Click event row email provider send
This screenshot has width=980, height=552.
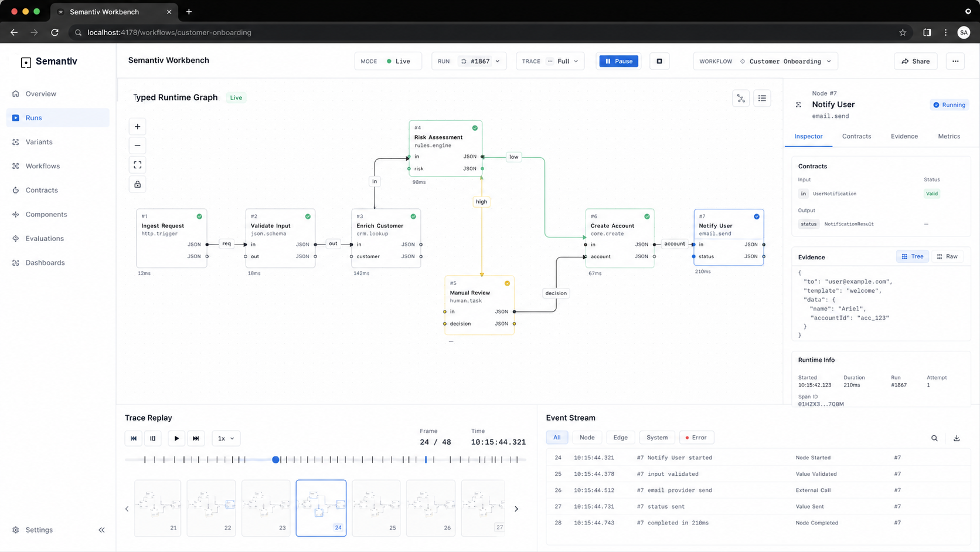pos(758,490)
